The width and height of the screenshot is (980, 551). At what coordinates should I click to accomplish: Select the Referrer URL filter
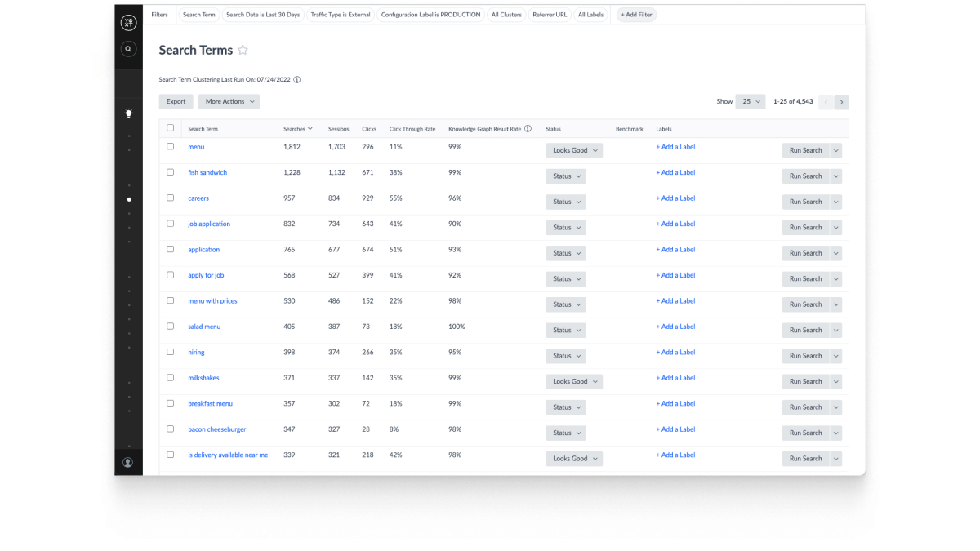549,15
